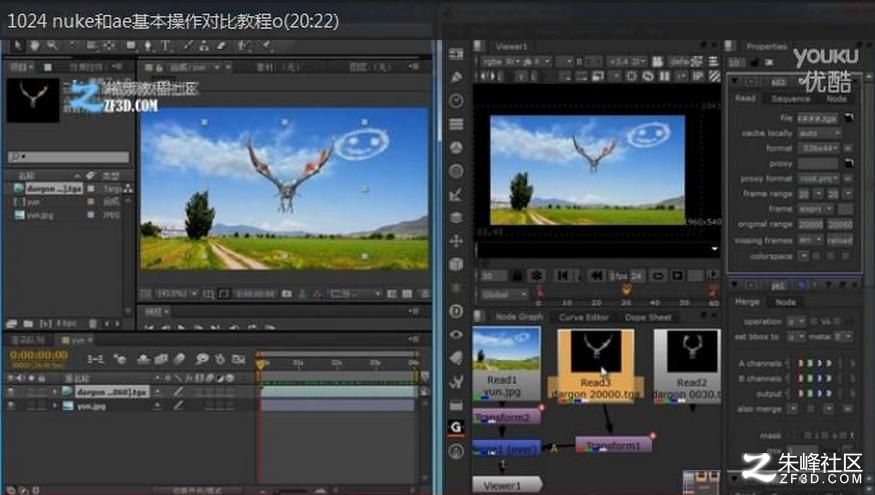Open proxy format dropdown

coord(819,179)
